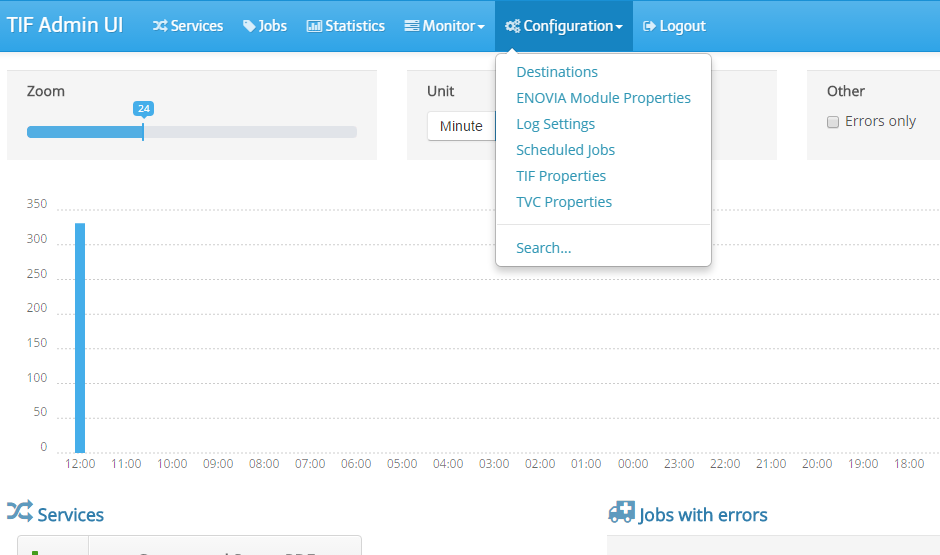Click the chart icon beside Statistics

(314, 26)
